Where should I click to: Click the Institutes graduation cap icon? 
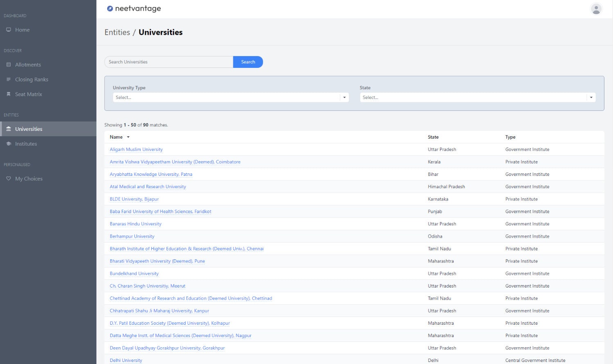(9, 144)
